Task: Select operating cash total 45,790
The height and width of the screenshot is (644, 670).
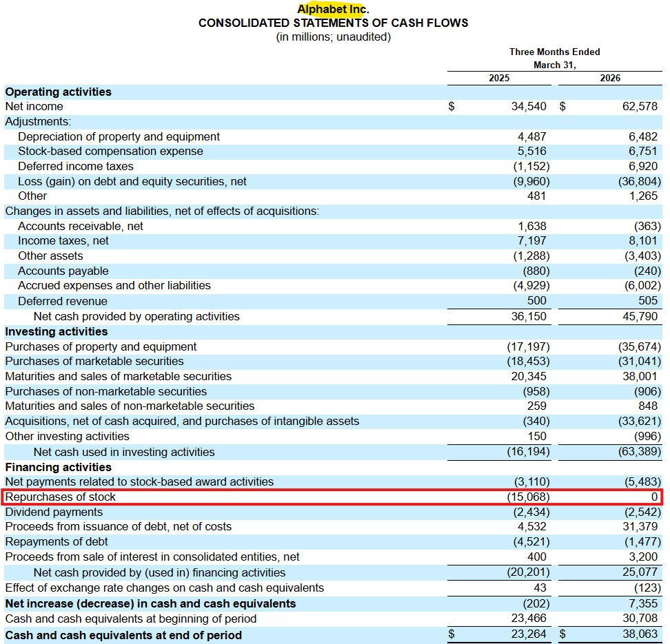Action: 640,316
